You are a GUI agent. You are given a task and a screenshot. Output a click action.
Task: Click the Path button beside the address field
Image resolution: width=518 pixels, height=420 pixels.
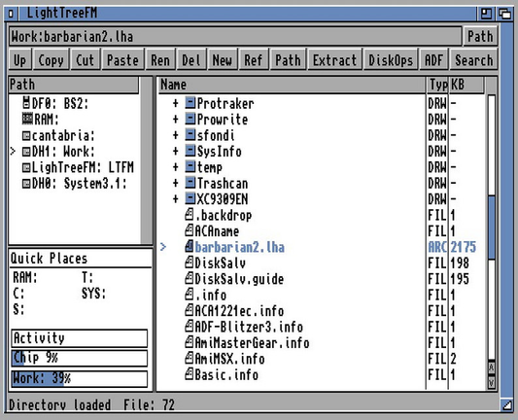click(480, 36)
